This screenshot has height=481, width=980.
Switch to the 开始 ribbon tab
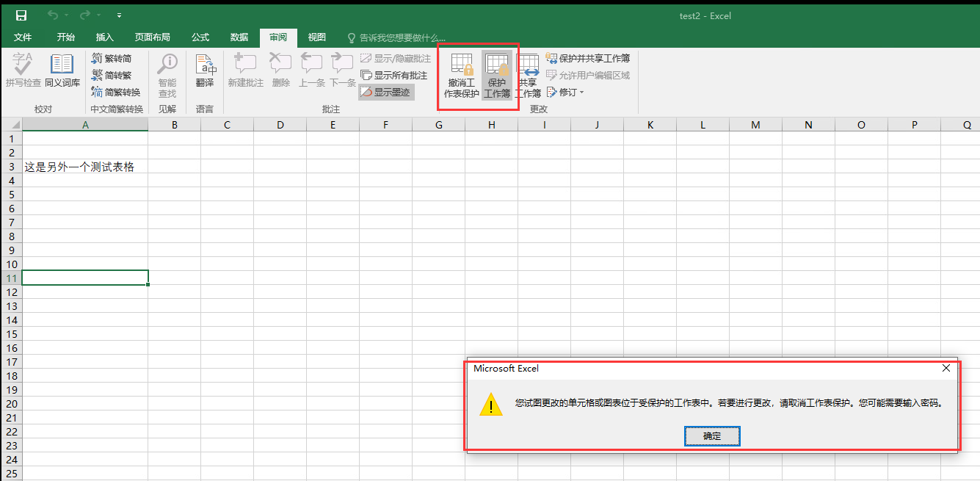tap(66, 37)
